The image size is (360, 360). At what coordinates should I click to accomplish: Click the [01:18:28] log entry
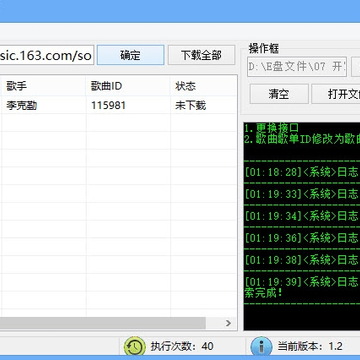pyautogui.click(x=302, y=172)
